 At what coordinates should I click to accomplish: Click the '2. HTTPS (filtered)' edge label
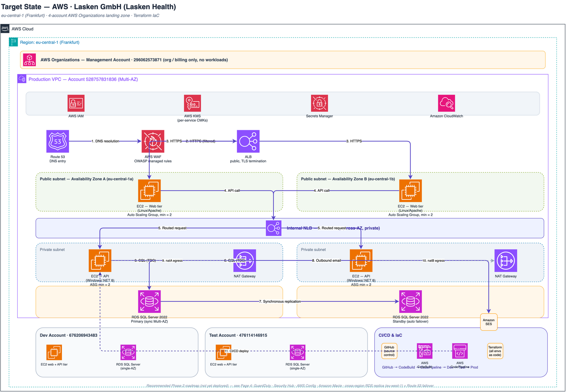pos(201,141)
